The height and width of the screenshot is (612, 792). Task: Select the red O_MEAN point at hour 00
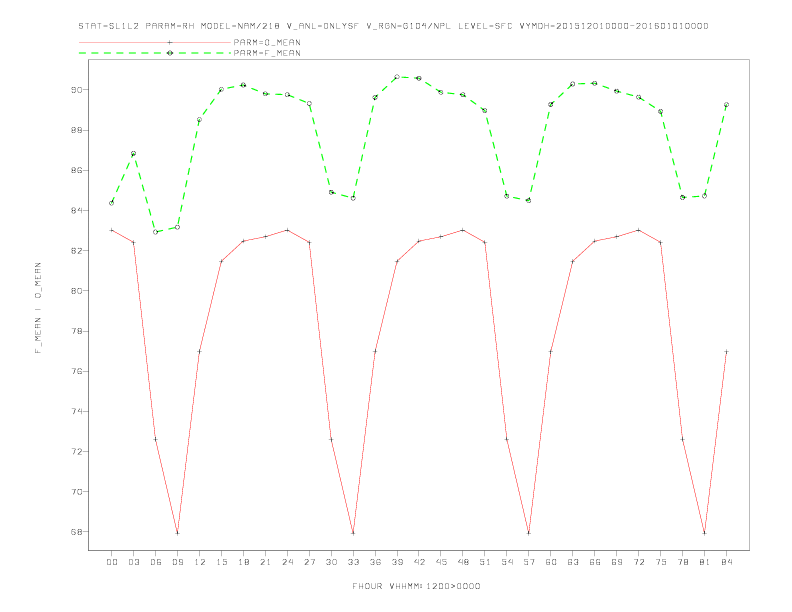tap(112, 230)
